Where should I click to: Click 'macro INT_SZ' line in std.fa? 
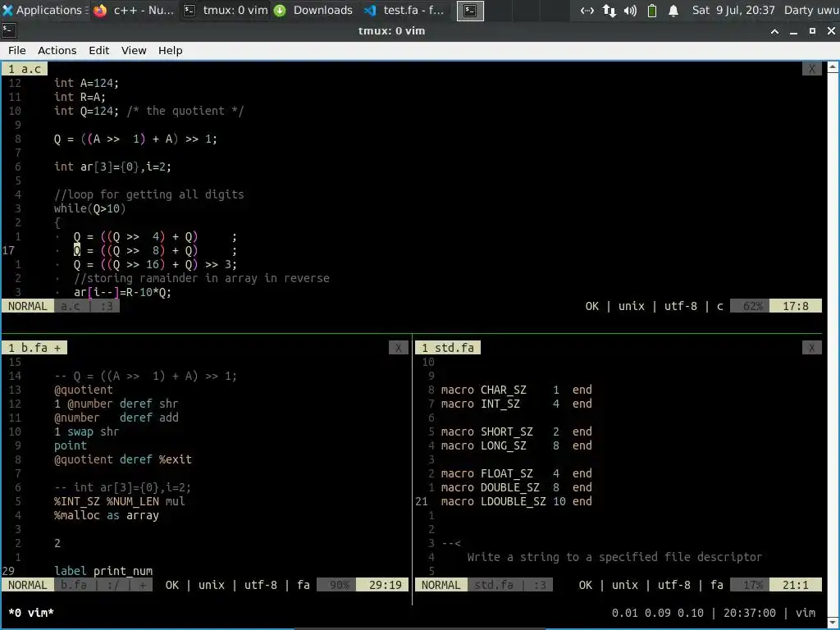click(x=517, y=404)
